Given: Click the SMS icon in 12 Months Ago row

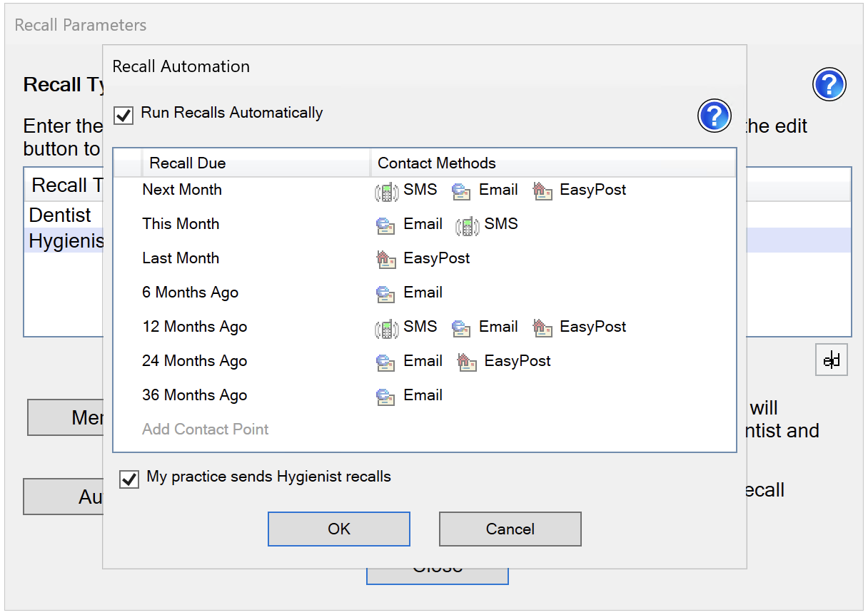Looking at the screenshot, I should coord(386,328).
